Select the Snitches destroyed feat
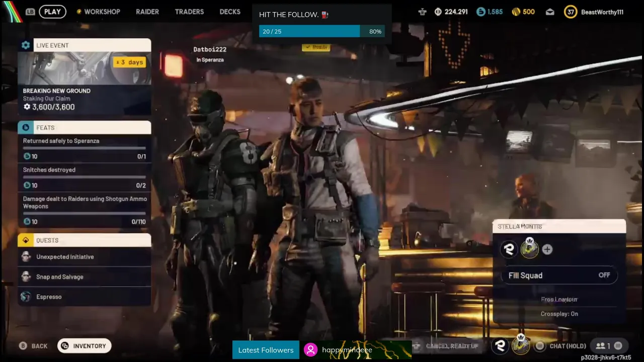 [85, 177]
